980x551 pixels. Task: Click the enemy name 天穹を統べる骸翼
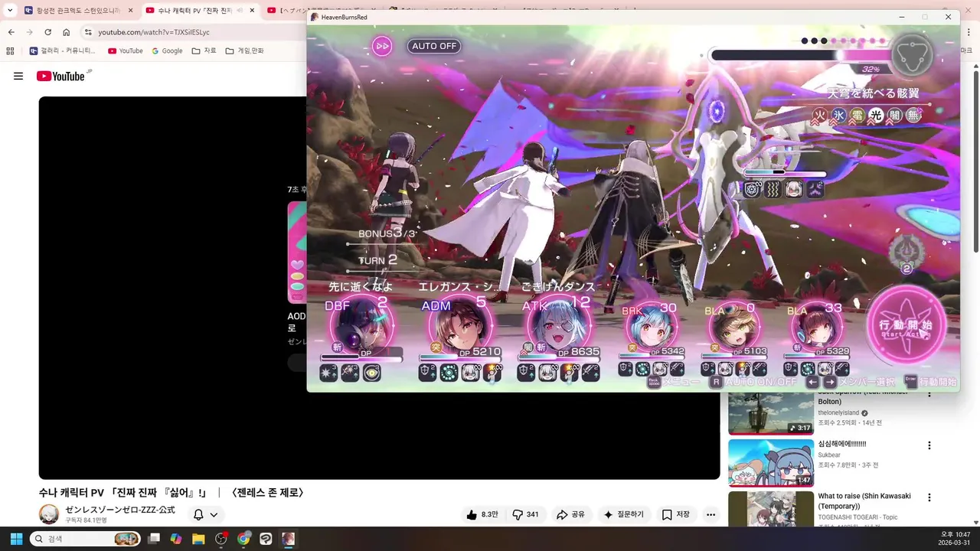pyautogui.click(x=873, y=93)
